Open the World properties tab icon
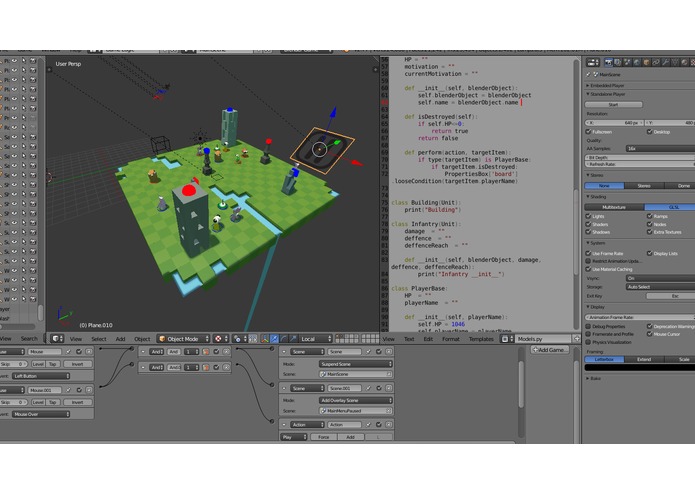695x494 pixels. click(x=637, y=62)
